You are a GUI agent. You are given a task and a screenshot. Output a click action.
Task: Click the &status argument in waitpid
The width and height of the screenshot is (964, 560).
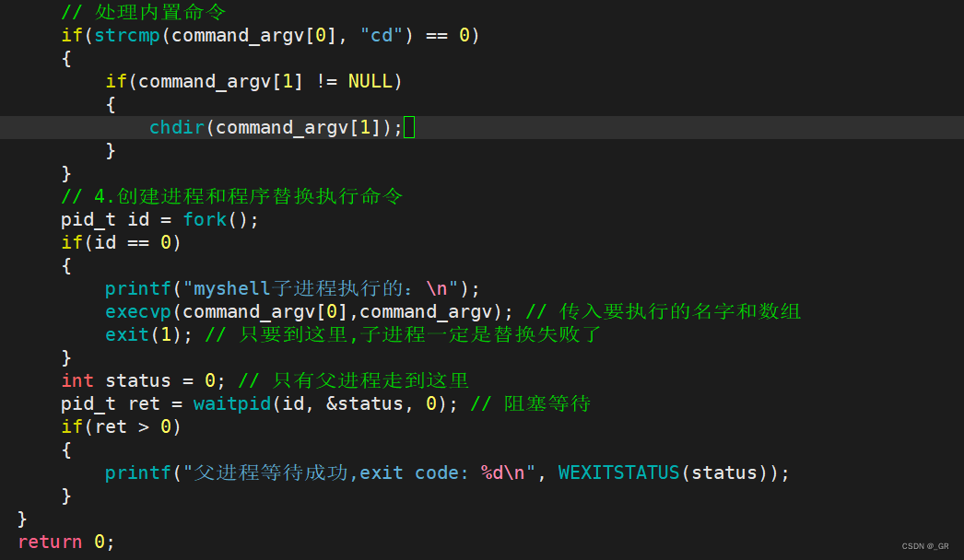pos(365,403)
